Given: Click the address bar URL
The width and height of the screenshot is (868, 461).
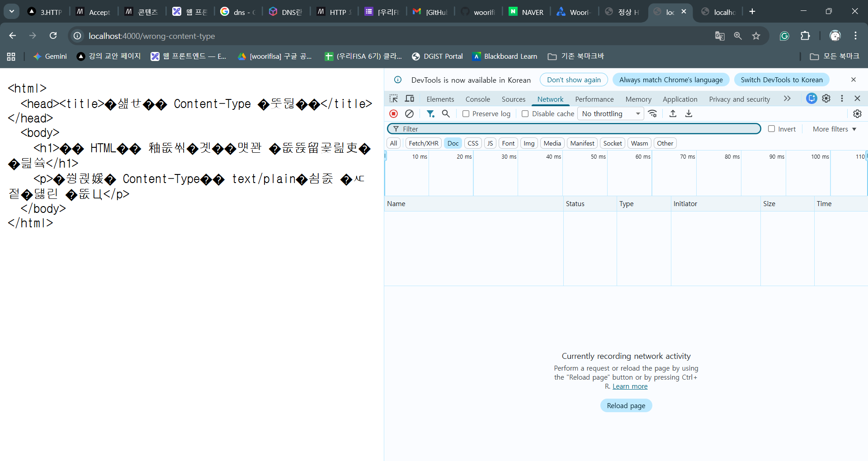Looking at the screenshot, I should [151, 36].
